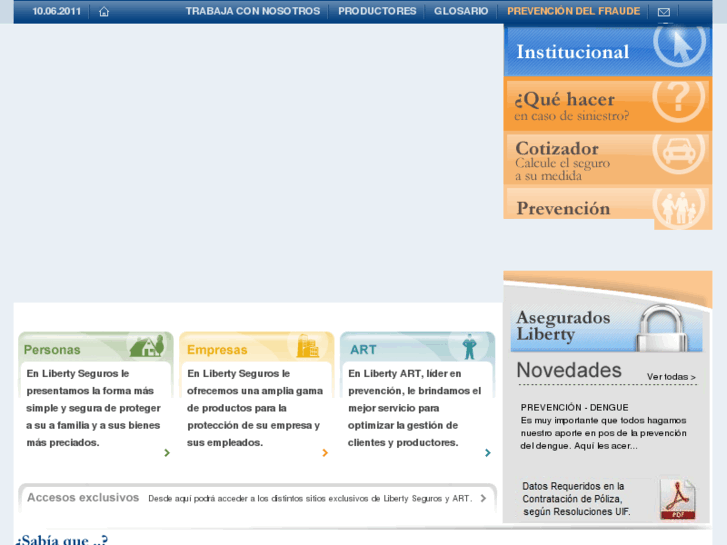Open the Cotizador banner title
The width and height of the screenshot is (727, 545).
click(557, 148)
